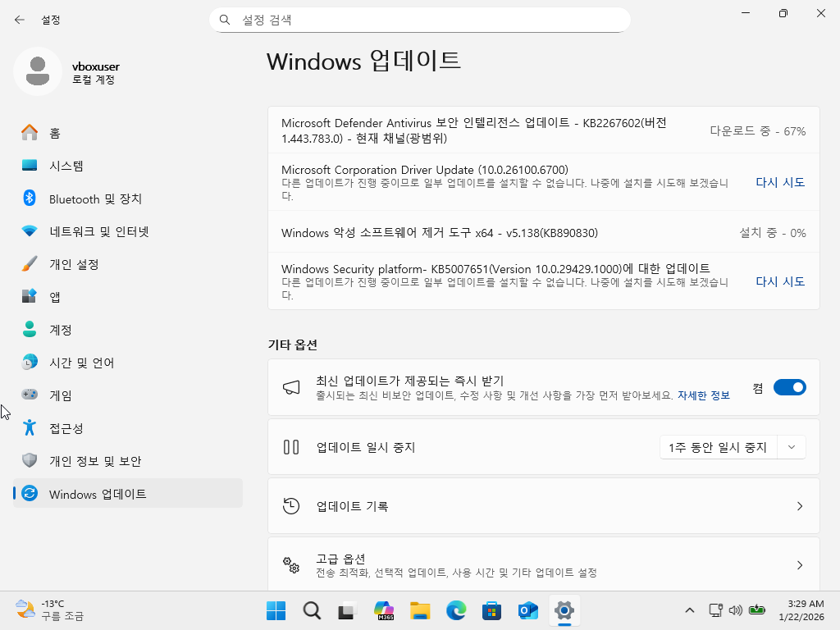The image size is (840, 630).
Task: Open 자세한 정보 link
Action: (703, 395)
